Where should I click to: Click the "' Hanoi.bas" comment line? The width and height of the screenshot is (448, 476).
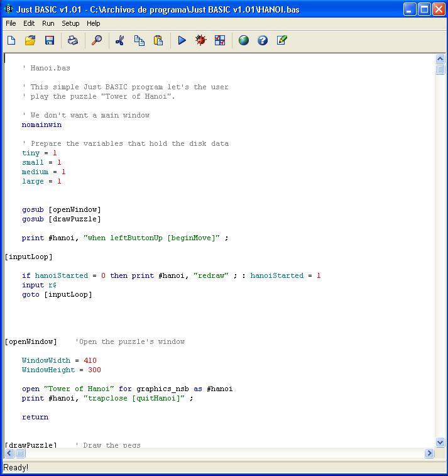click(46, 68)
